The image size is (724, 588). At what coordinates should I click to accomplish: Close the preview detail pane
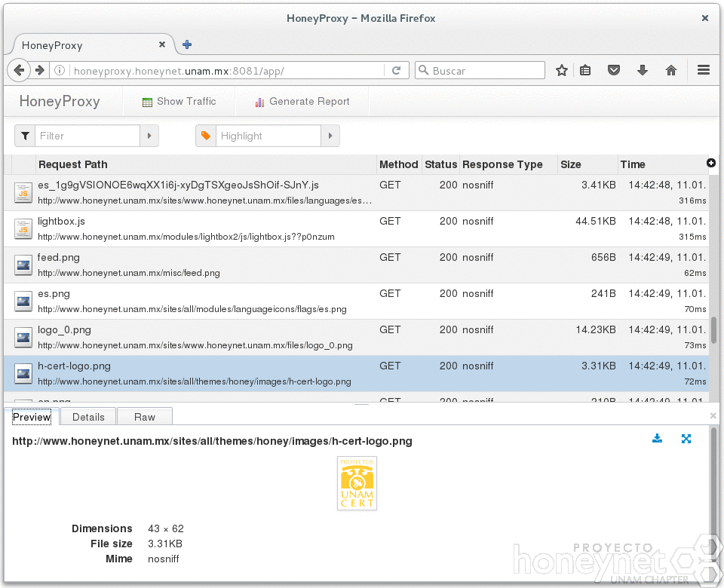[713, 416]
